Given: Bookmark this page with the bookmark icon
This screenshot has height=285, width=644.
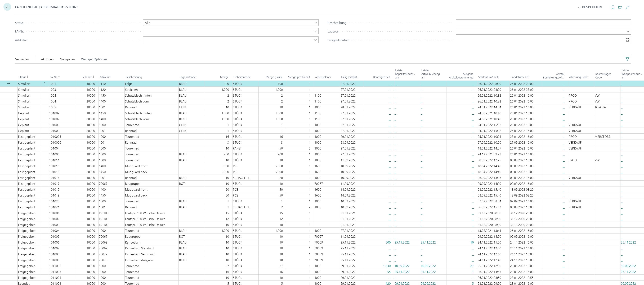Looking at the screenshot, I should [x=613, y=7].
